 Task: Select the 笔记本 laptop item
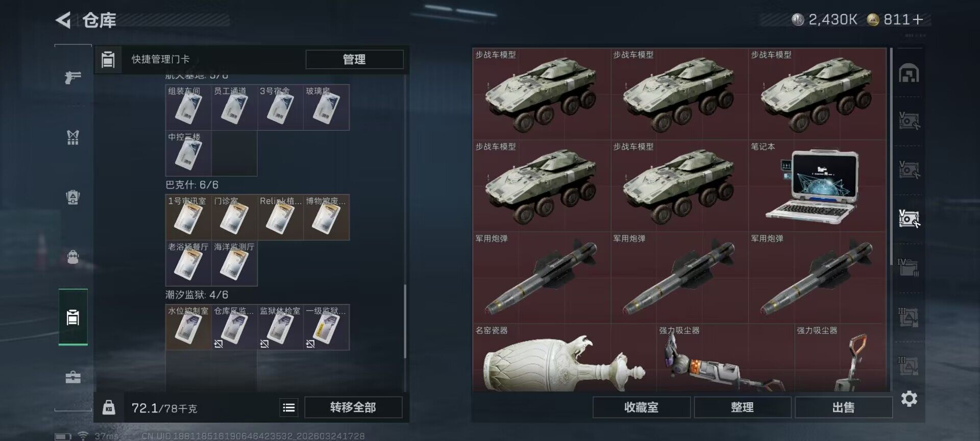point(817,186)
